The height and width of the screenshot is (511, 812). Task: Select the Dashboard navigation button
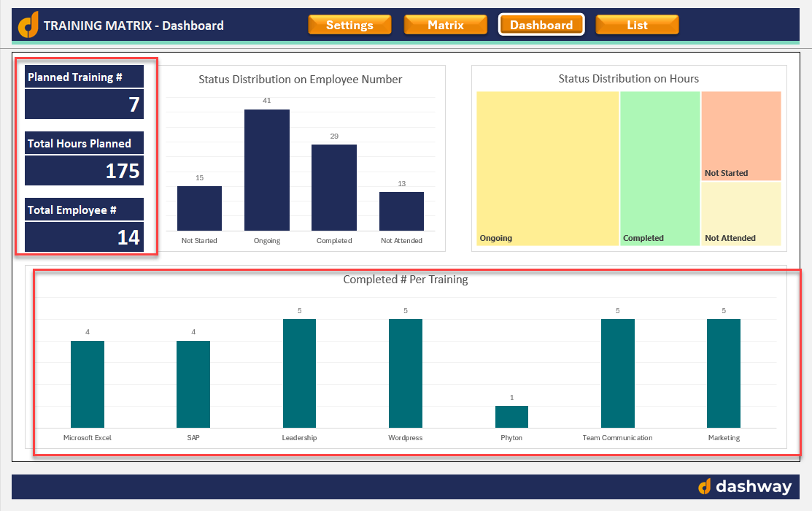coord(541,25)
